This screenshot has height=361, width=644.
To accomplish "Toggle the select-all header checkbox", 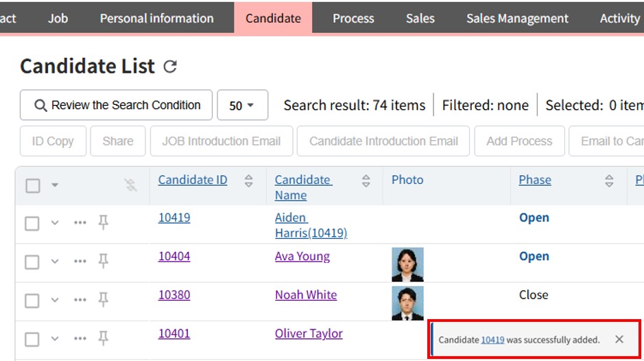I will [33, 185].
